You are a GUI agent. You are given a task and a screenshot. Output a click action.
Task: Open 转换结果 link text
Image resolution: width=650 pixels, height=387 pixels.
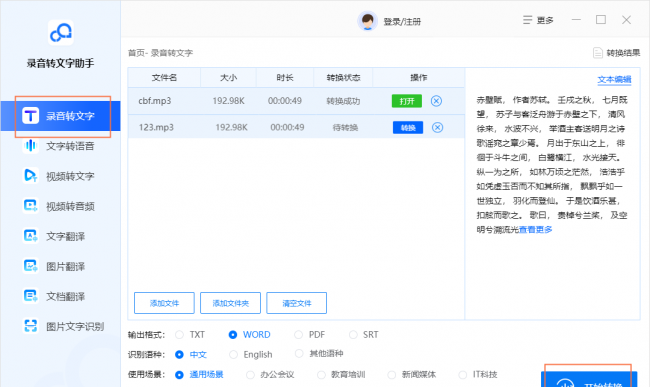623,53
